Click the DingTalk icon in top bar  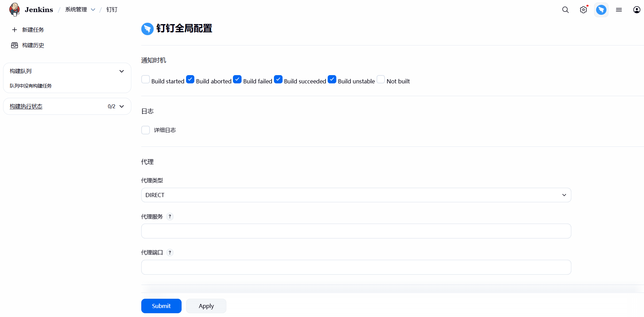601,10
